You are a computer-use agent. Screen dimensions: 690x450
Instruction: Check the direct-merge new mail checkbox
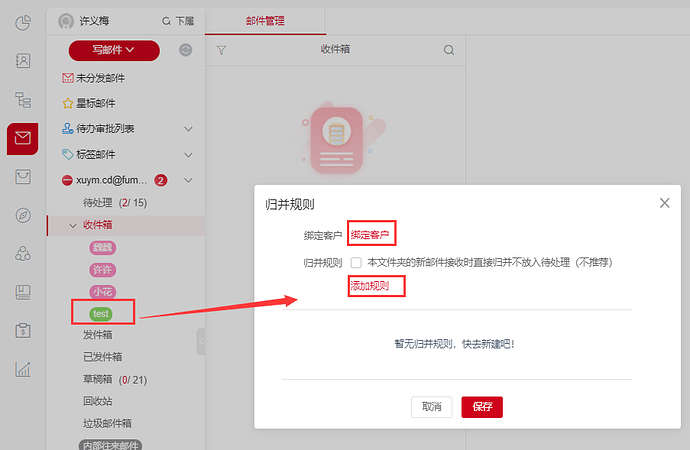point(356,262)
